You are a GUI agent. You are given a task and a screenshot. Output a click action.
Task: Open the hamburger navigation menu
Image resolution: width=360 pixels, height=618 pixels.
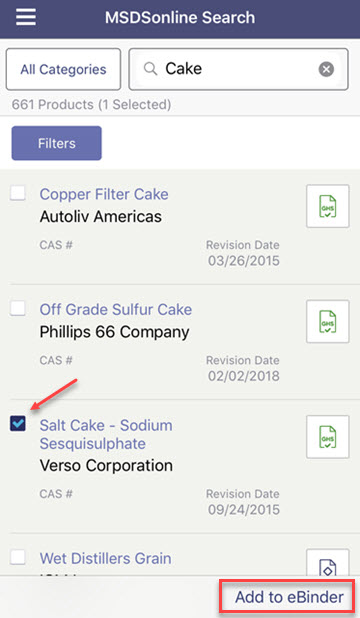[26, 17]
